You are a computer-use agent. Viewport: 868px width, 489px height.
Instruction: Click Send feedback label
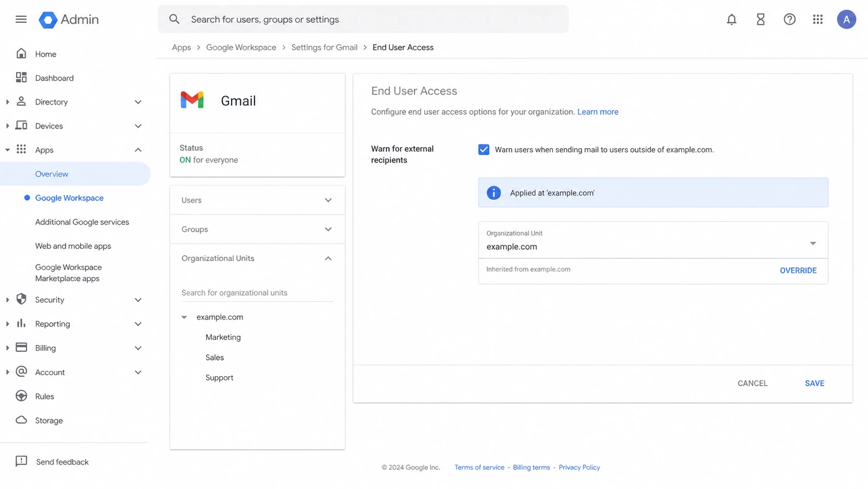click(62, 462)
